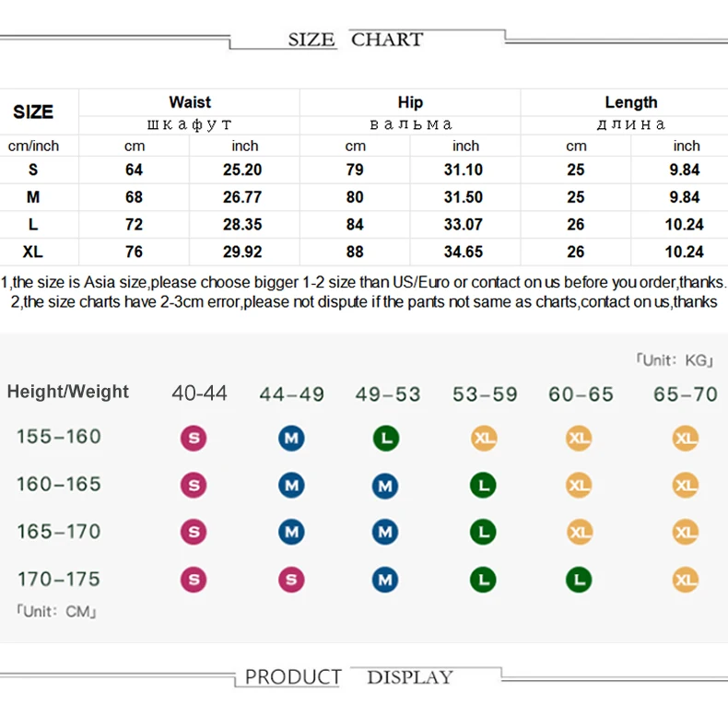Click the 65-70 weight range header
This screenshot has height=728, width=728.
[686, 394]
